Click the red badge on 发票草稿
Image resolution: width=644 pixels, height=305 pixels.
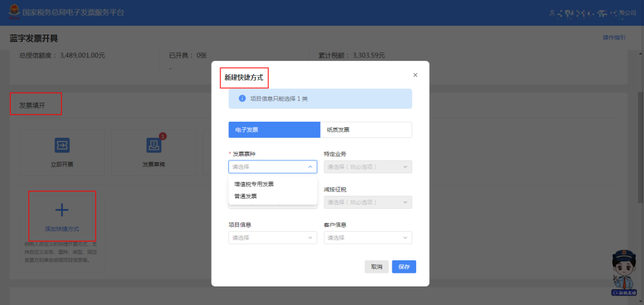(x=163, y=136)
